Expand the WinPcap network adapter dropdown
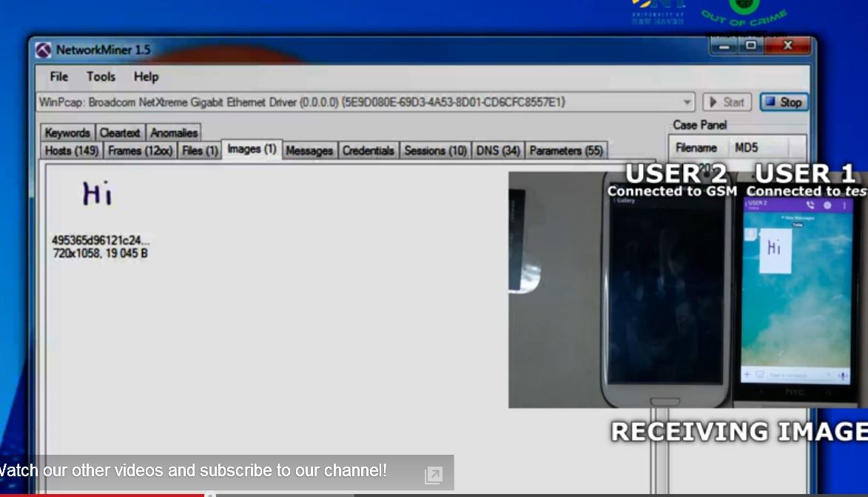 687,102
